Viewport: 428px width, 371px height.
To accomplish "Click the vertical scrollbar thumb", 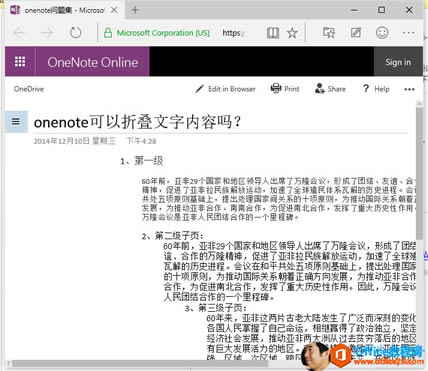I will point(419,173).
